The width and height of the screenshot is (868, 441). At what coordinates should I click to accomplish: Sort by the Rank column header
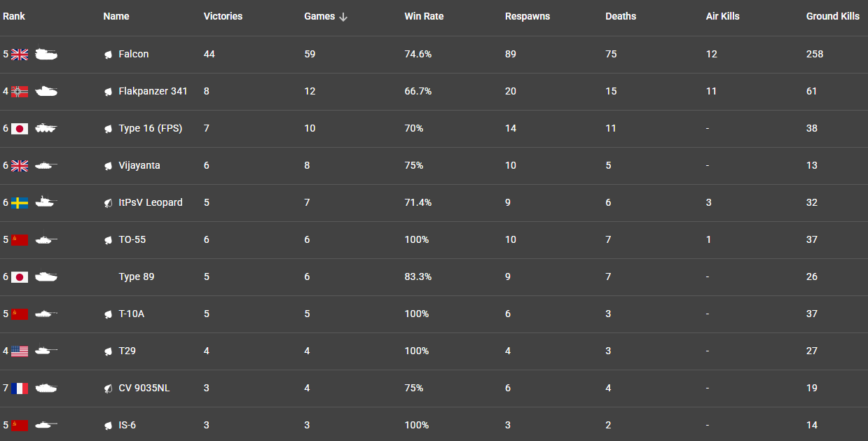(14, 16)
